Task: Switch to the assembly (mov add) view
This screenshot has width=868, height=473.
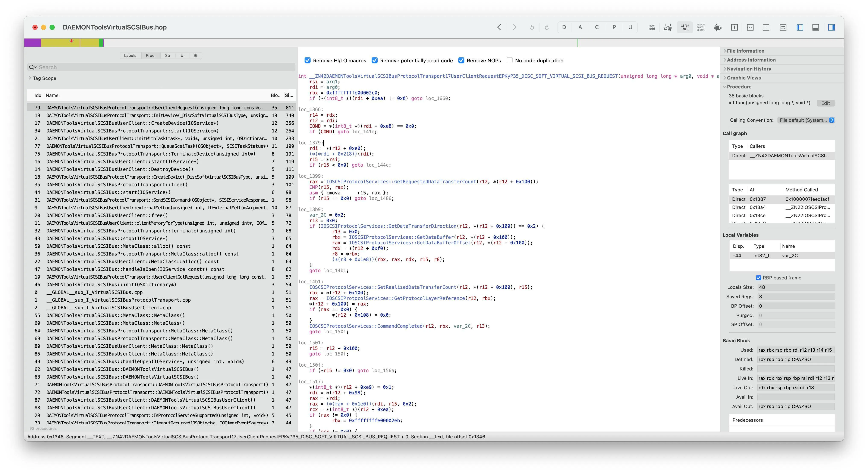Action: click(x=652, y=27)
